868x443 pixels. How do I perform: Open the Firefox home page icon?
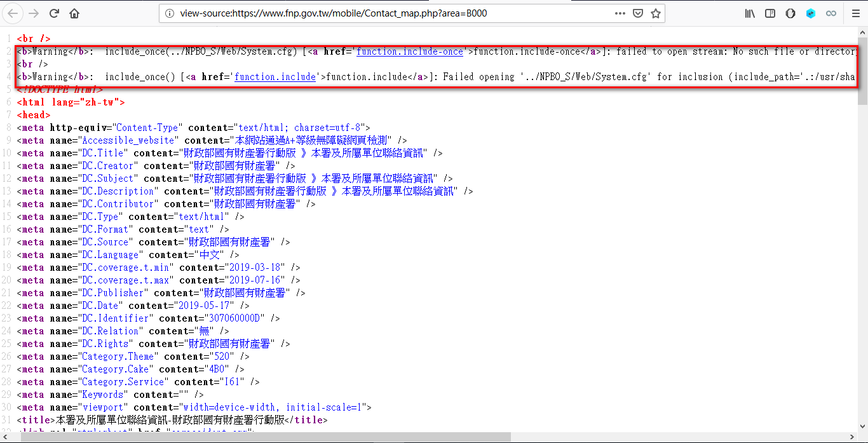pos(74,13)
